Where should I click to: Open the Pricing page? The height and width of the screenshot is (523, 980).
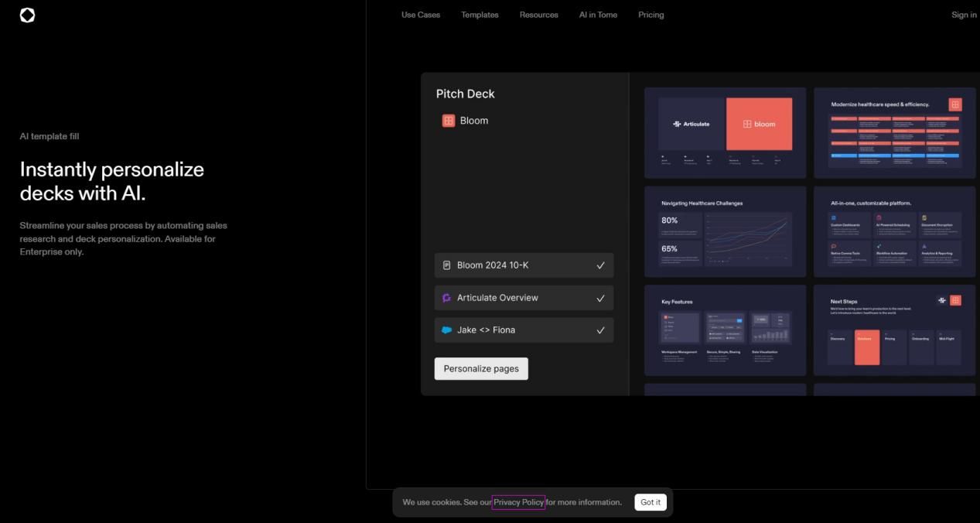(x=651, y=15)
